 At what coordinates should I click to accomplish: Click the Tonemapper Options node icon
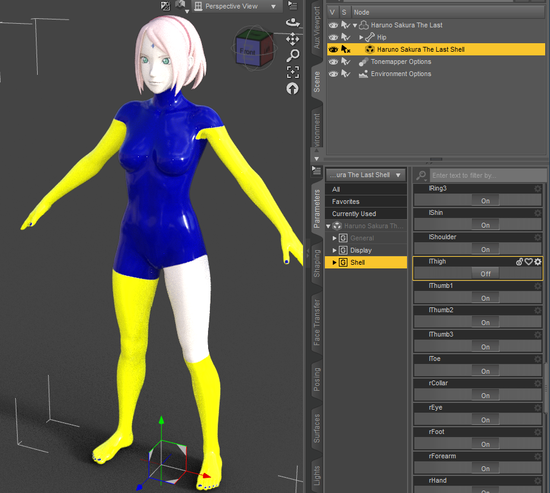coord(363,62)
